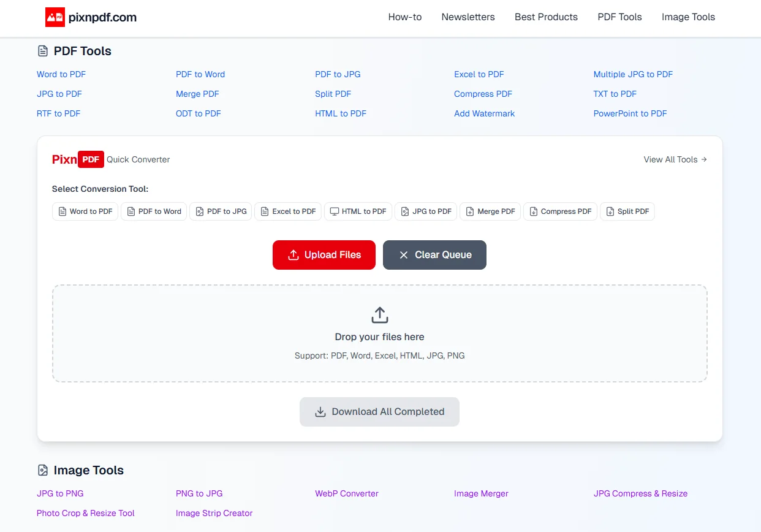Open the WebP Converter link
This screenshot has width=761, height=532.
click(347, 493)
